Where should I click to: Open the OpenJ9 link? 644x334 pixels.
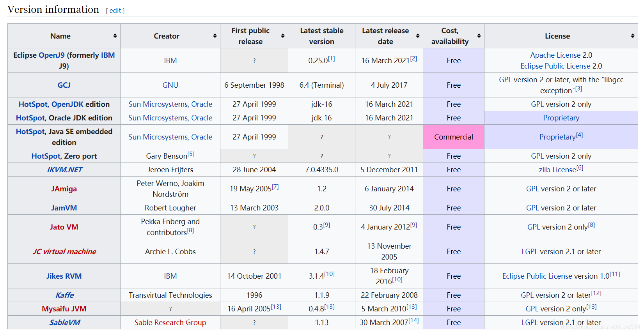coord(52,55)
